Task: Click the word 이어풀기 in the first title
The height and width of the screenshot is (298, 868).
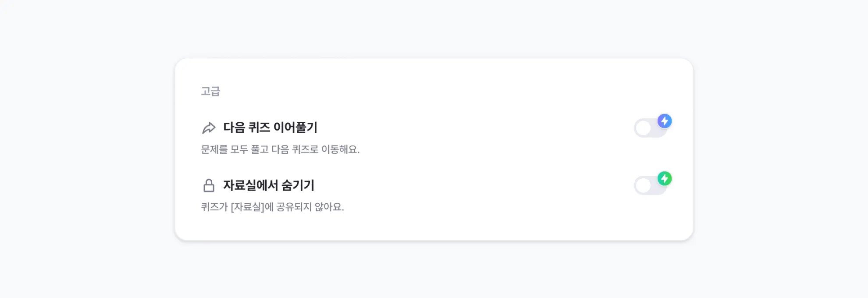Action: coord(295,128)
